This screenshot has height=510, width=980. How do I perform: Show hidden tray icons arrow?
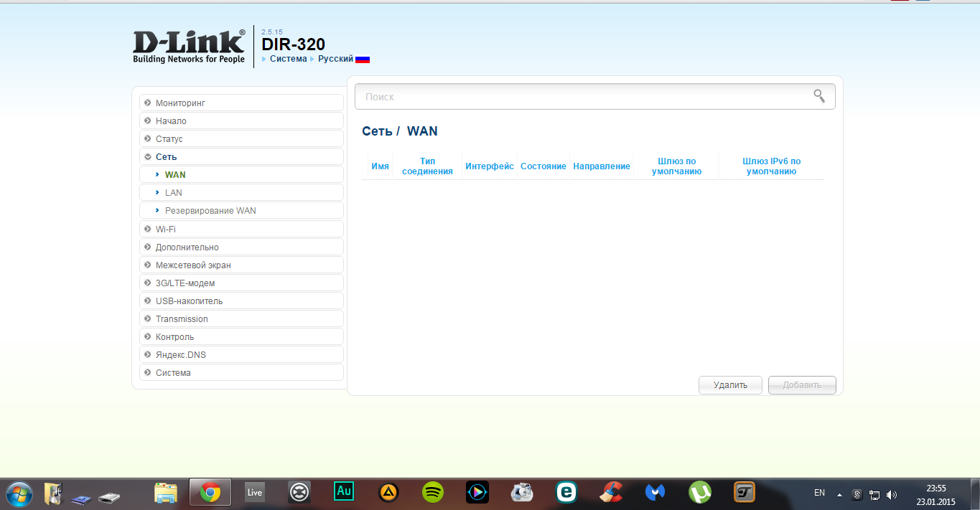839,494
